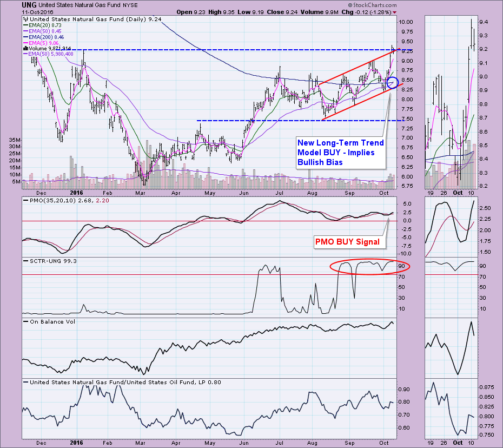This screenshot has width=503, height=448.
Task: Click the Jul month label under price chart
Action: click(280, 193)
